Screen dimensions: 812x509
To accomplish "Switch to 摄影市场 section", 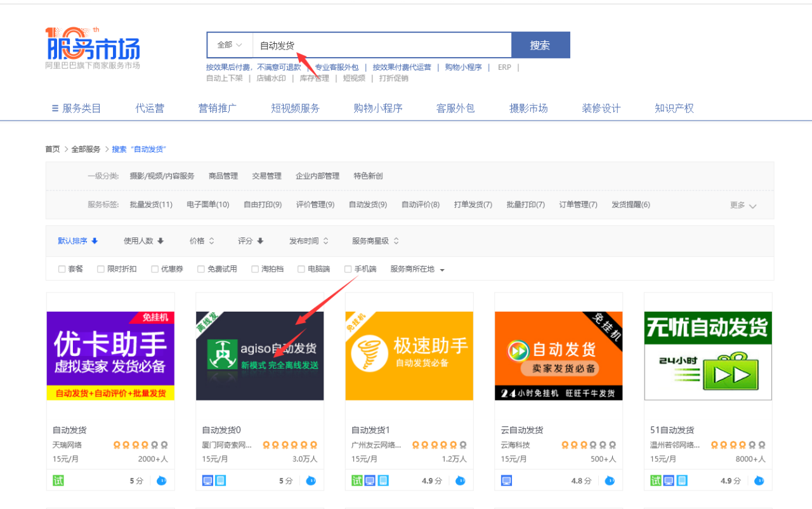I will coord(528,109).
